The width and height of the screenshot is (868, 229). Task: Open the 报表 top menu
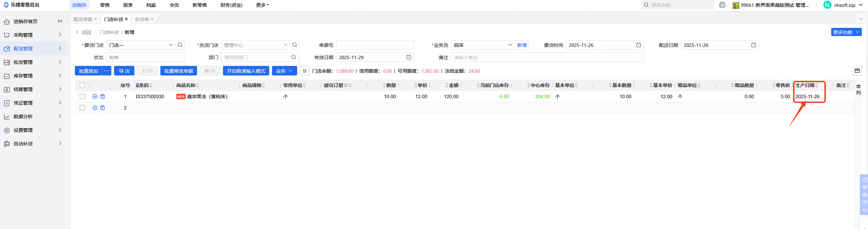pos(128,5)
